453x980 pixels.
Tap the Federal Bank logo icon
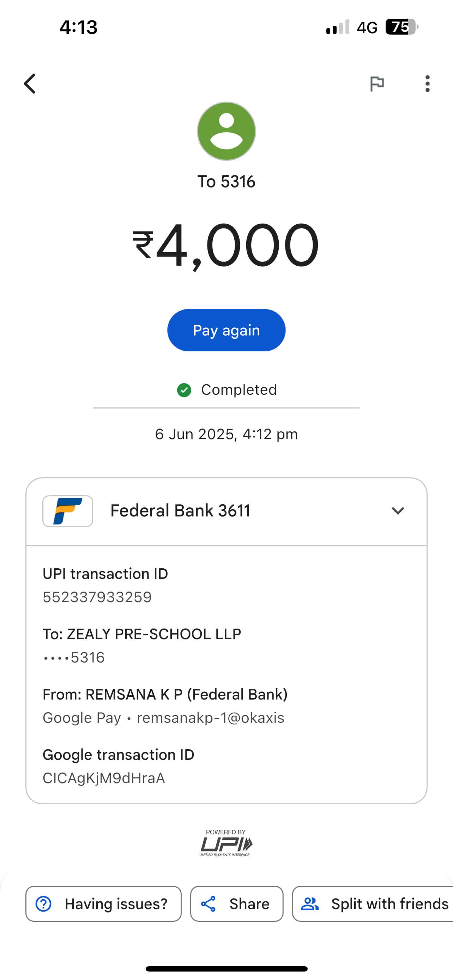[x=68, y=511]
